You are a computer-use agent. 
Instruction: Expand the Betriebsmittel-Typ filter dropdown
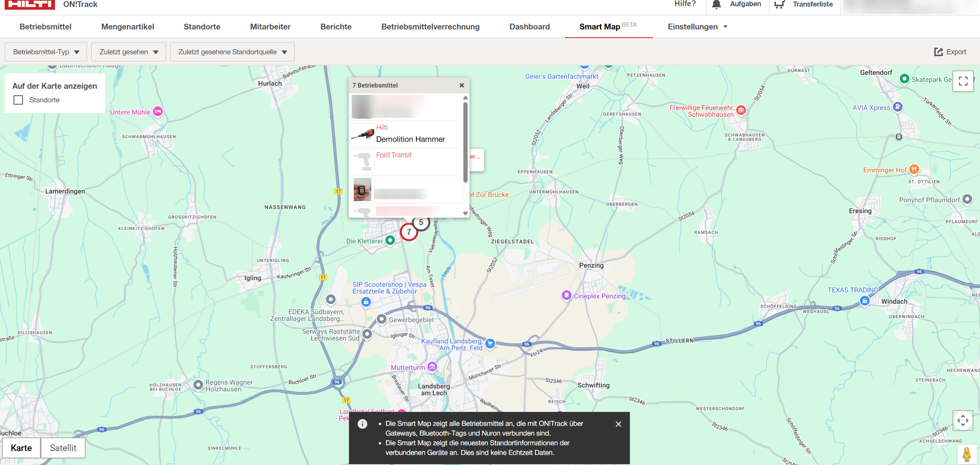(x=46, y=52)
